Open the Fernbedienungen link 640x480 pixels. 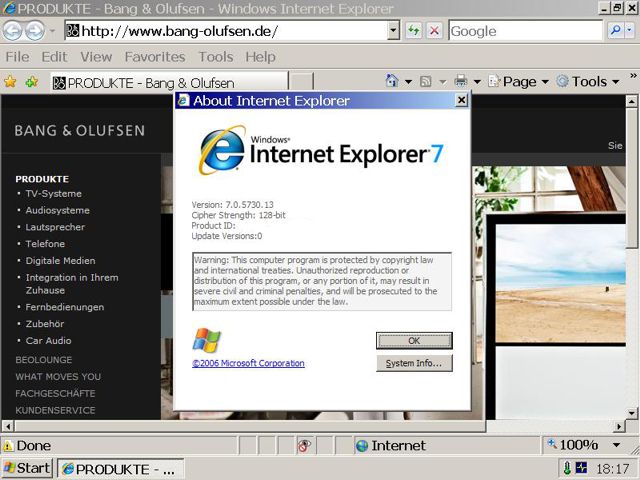(64, 307)
